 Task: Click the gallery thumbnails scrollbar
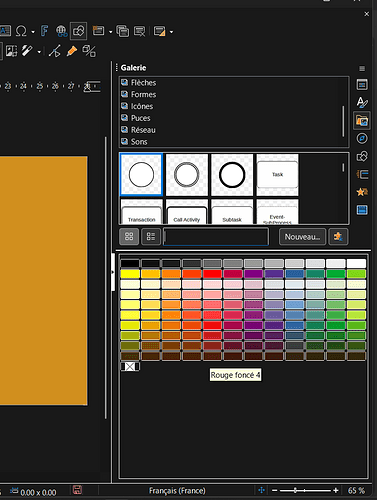[343, 167]
